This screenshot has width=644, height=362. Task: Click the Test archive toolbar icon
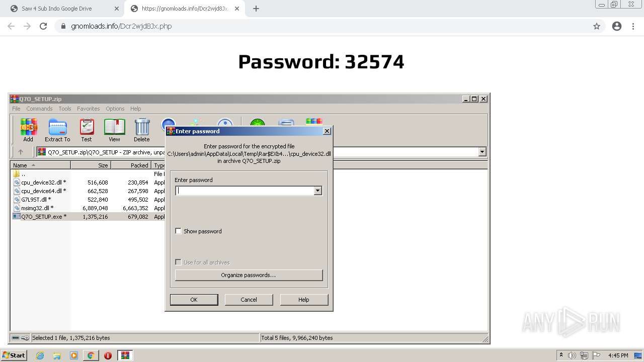(87, 130)
